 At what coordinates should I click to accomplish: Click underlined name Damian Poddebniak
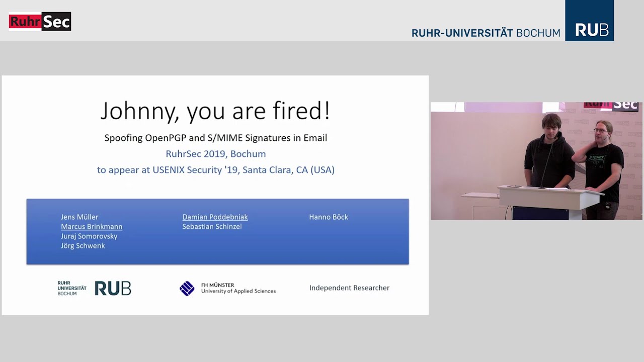215,217
